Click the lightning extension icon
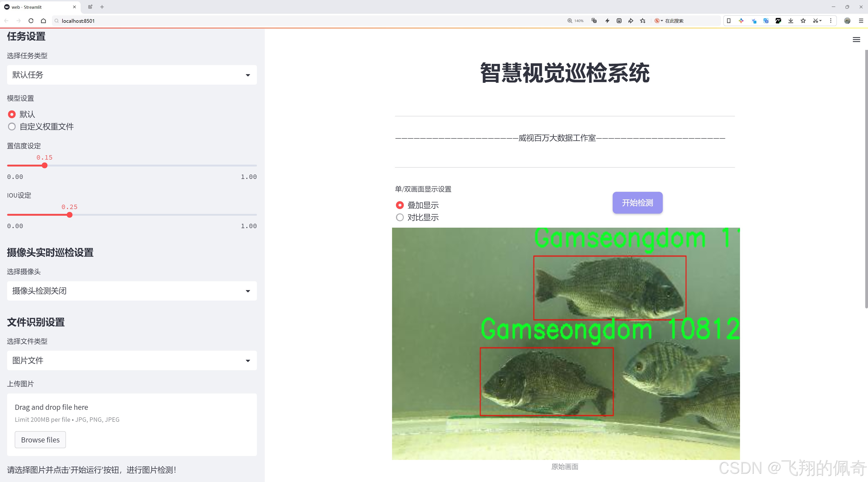This screenshot has width=868, height=482. tap(607, 20)
